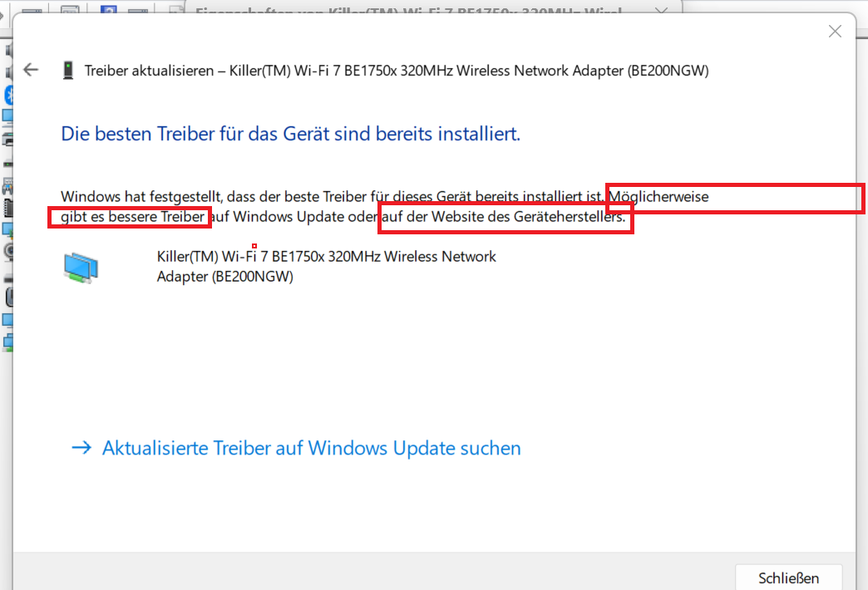Viewport: 868px width, 590px height.
Task: Click the network adapter monitor icon
Action: (x=81, y=268)
